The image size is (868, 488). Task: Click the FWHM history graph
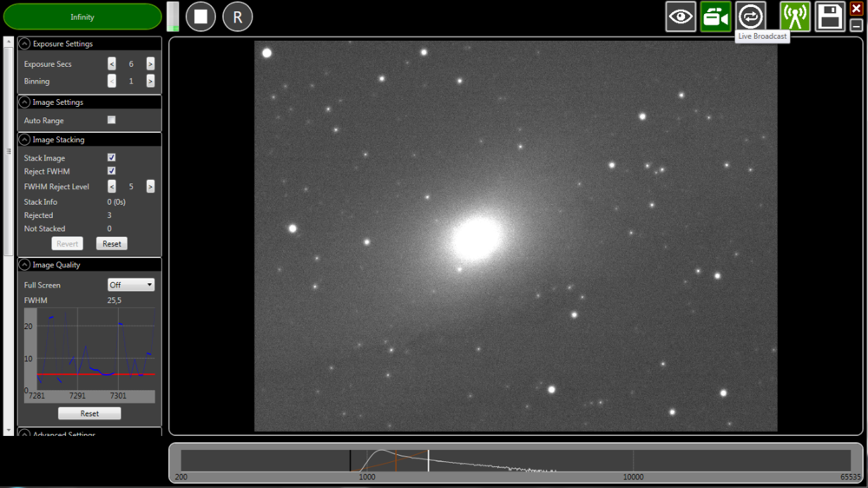click(89, 355)
